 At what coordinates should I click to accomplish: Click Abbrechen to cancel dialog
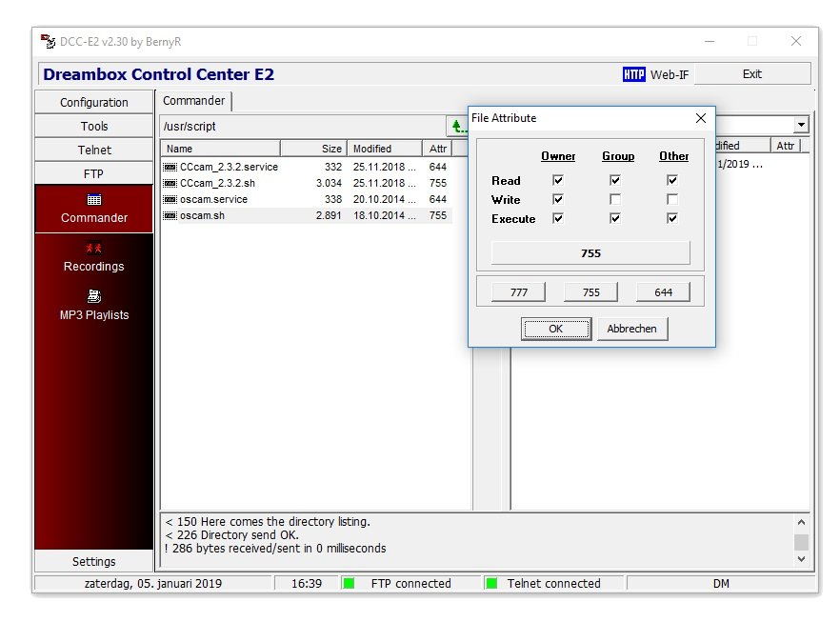pos(632,329)
